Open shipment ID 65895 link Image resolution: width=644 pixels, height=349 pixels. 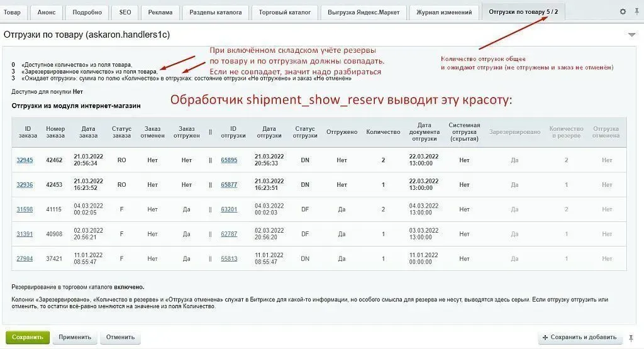click(229, 160)
